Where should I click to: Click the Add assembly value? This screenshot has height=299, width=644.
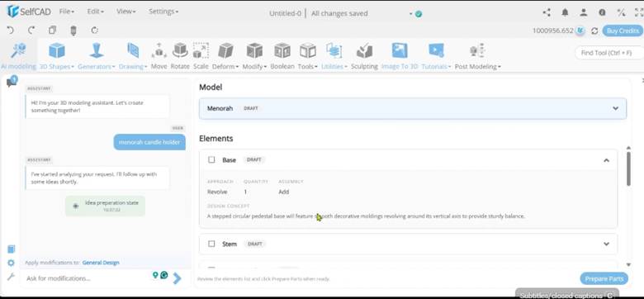(x=284, y=192)
